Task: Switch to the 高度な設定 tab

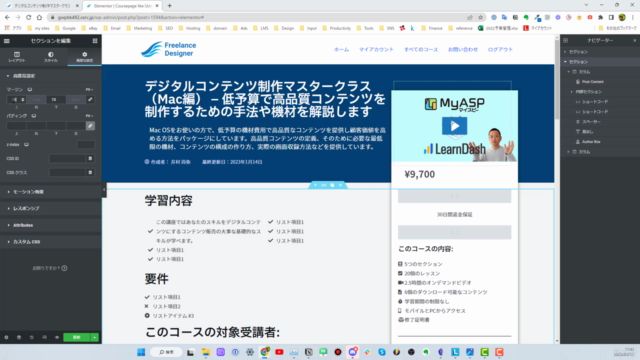Action: click(84, 57)
